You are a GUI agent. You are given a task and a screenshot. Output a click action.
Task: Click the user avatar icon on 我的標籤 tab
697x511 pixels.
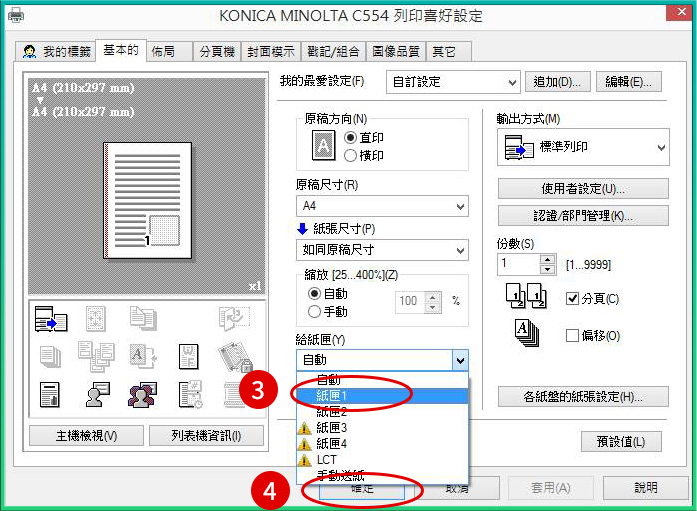pyautogui.click(x=29, y=52)
